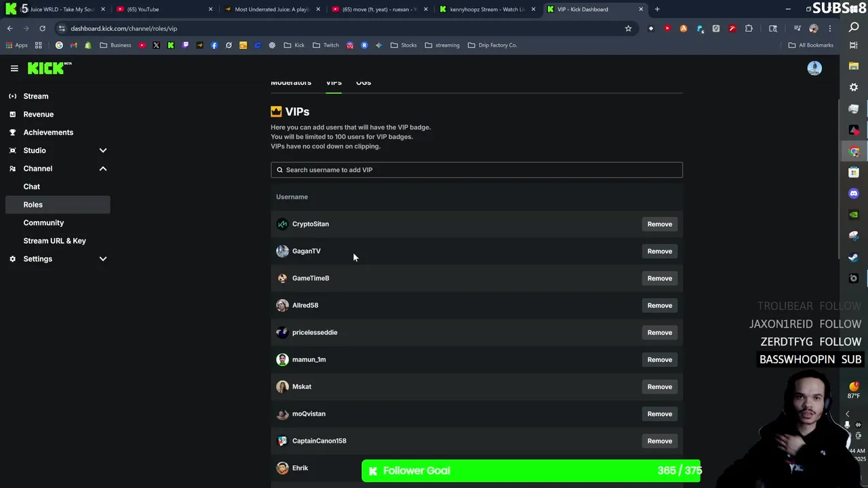Image resolution: width=868 pixels, height=488 pixels.
Task: Open the hamburger menu beside the Kick logo
Action: point(14,68)
